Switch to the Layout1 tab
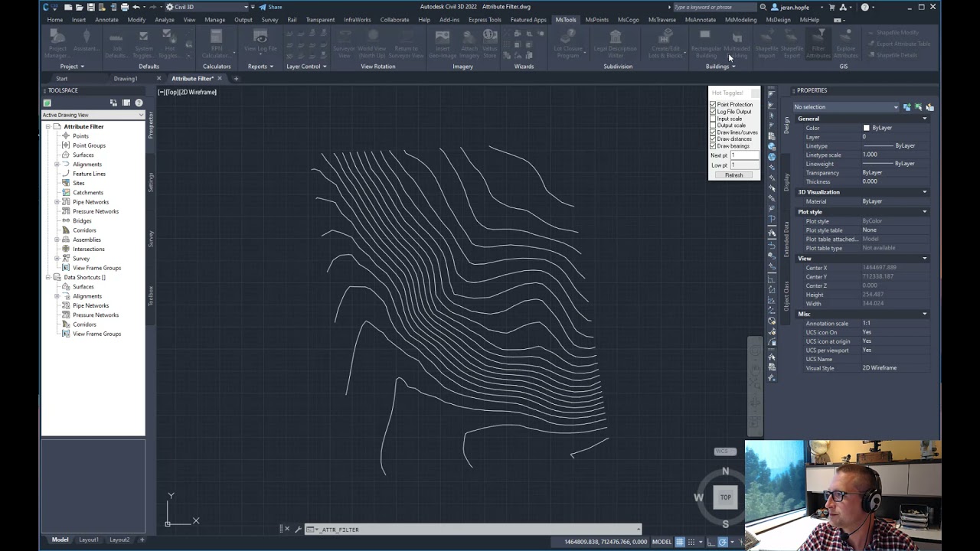980x551 pixels. pyautogui.click(x=89, y=540)
